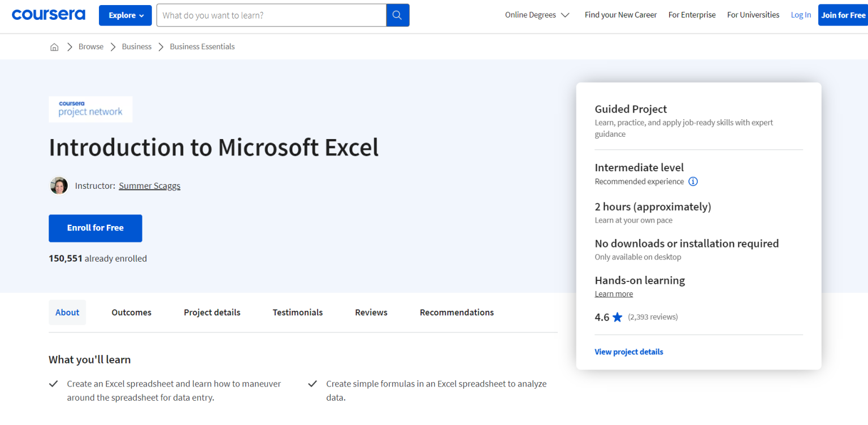Image resolution: width=868 pixels, height=425 pixels.
Task: Click the instructor's profile picture
Action: tap(59, 185)
